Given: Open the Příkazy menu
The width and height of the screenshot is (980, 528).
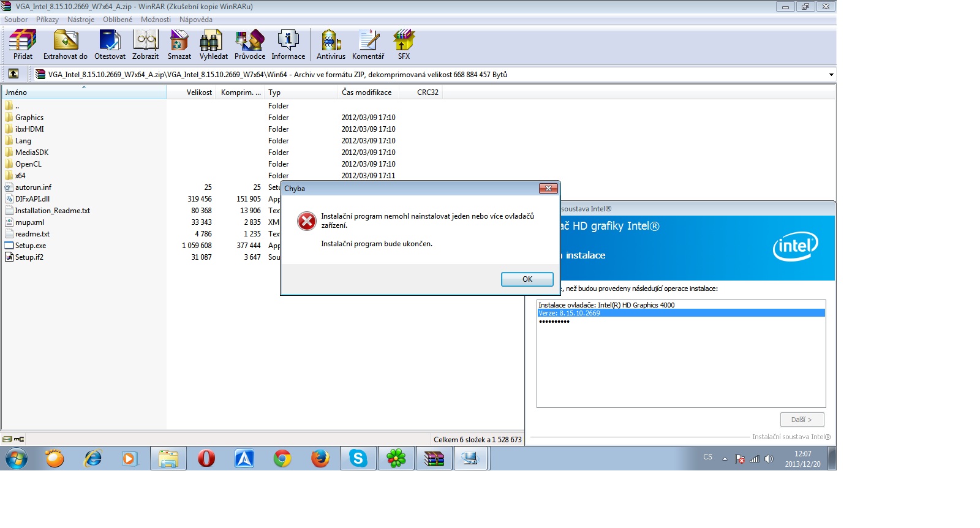Looking at the screenshot, I should pos(47,20).
